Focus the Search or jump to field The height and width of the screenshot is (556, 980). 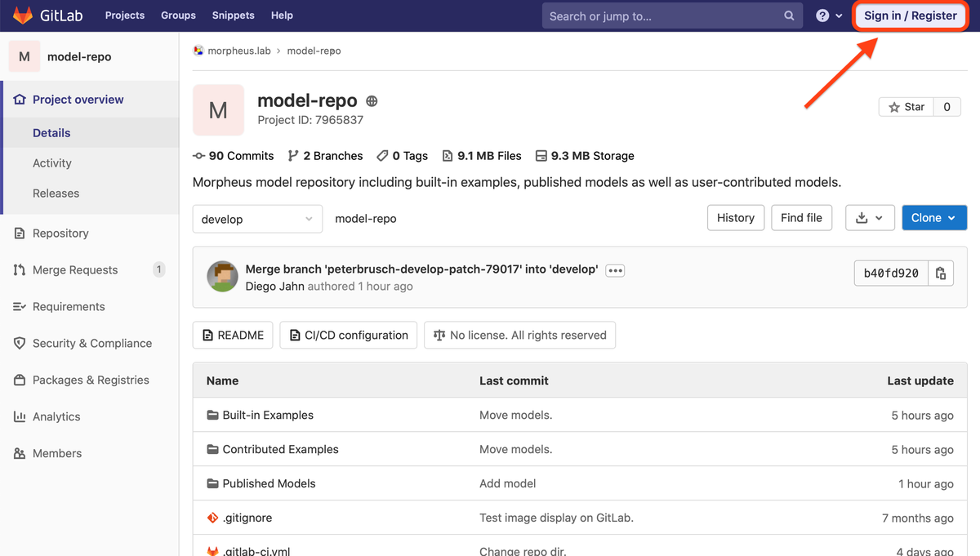click(x=661, y=16)
